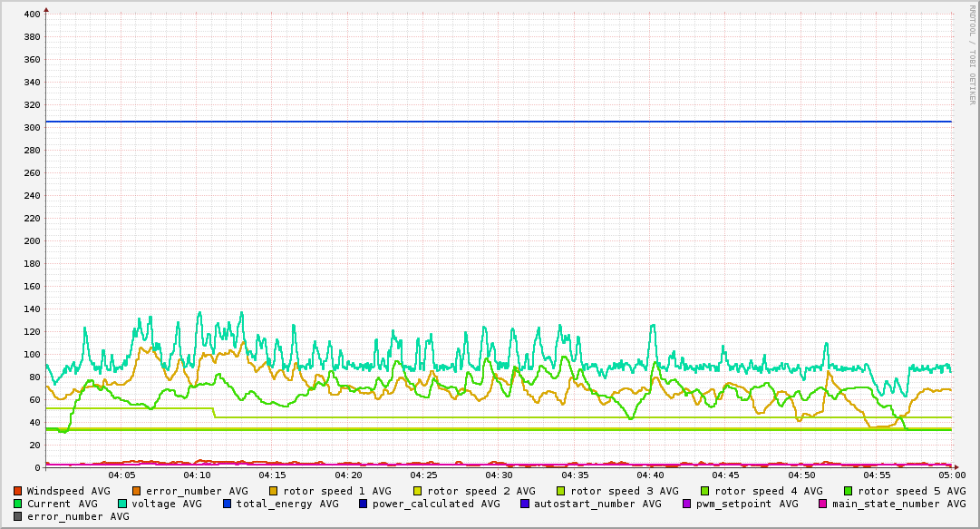Click the autostart_number AVG legend label
The width and height of the screenshot is (980, 529).
click(597, 504)
